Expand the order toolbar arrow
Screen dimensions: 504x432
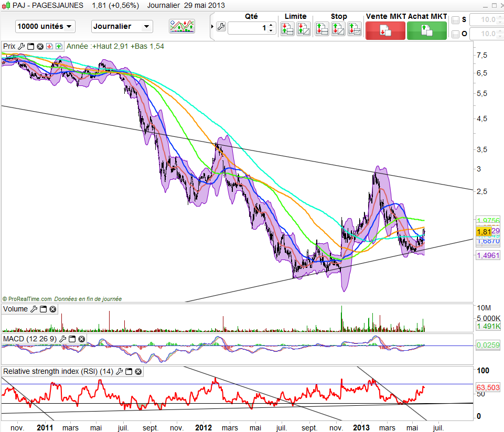(x=212, y=26)
